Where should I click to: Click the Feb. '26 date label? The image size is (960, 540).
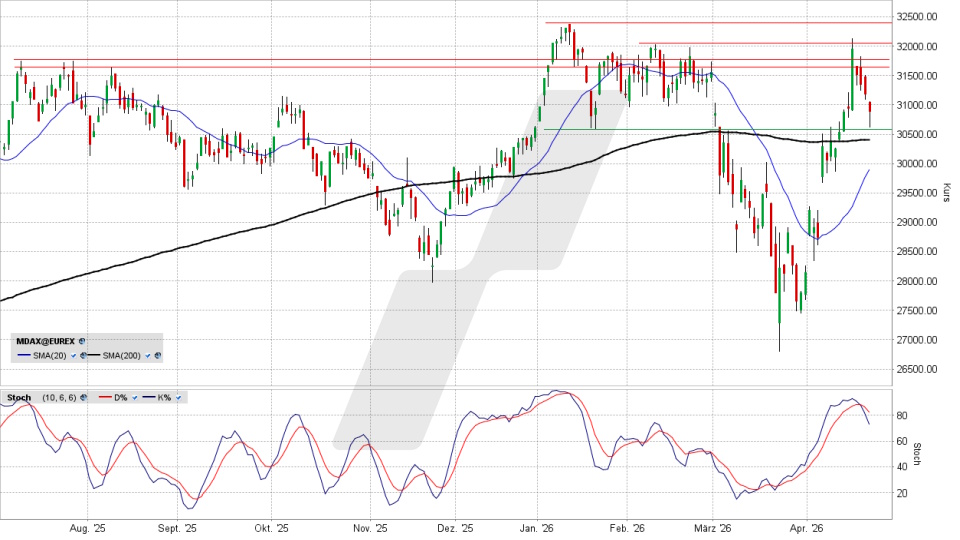628,528
